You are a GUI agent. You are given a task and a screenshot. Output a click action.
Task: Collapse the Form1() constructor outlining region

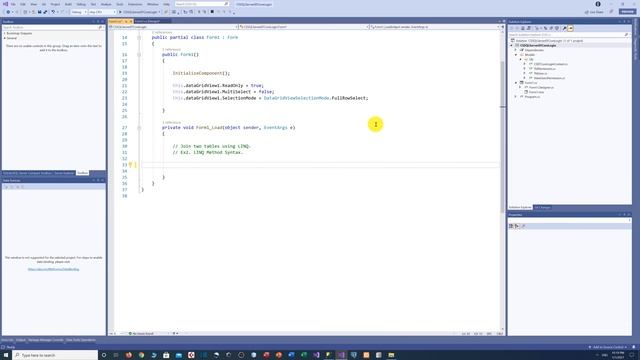(x=139, y=55)
